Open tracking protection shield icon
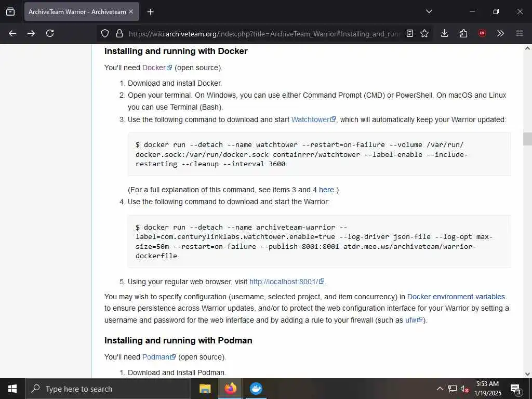The image size is (532, 399). 105,33
